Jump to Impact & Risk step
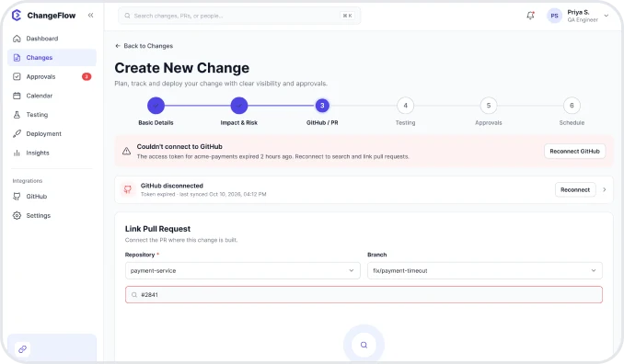The height and width of the screenshot is (364, 624). [x=239, y=106]
